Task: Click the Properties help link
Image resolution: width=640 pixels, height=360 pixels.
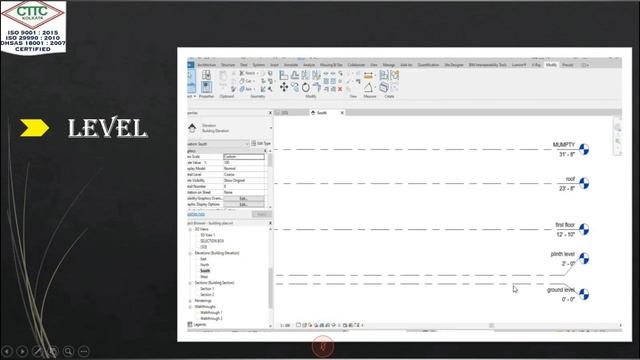Action: click(x=196, y=214)
